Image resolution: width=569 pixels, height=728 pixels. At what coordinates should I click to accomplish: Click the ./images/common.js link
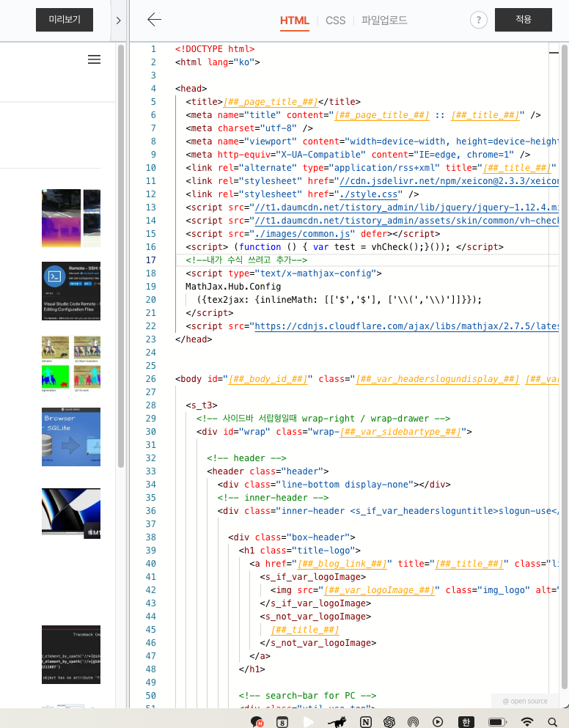click(x=302, y=234)
